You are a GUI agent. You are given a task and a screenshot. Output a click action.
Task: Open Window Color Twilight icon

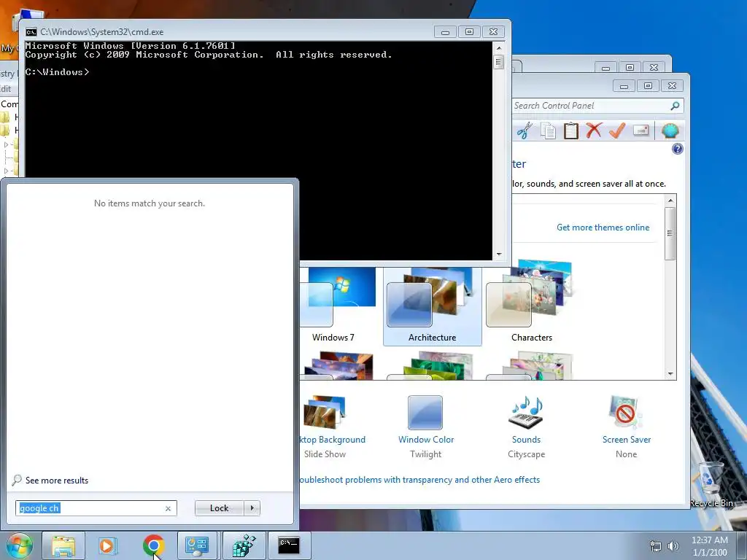pyautogui.click(x=425, y=413)
